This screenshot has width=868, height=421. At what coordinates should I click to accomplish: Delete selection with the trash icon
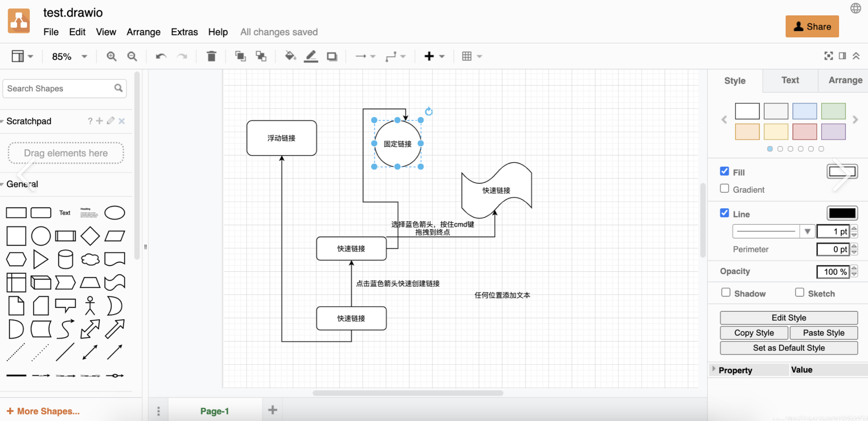pos(211,56)
